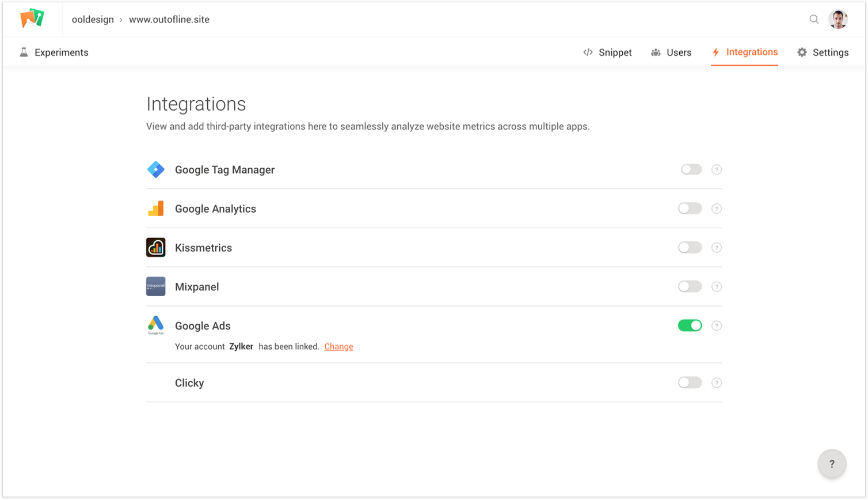Show help info for Clicky integration
This screenshot has width=868, height=500.
(x=717, y=382)
